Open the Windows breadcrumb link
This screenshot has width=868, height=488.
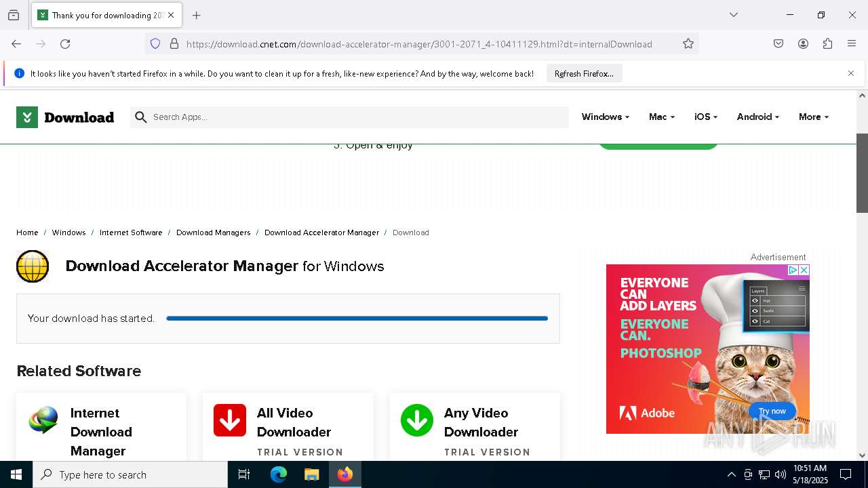pos(68,232)
